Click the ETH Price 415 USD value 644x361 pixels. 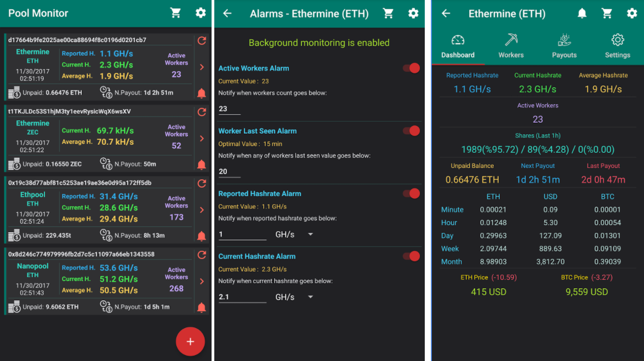pos(488,291)
